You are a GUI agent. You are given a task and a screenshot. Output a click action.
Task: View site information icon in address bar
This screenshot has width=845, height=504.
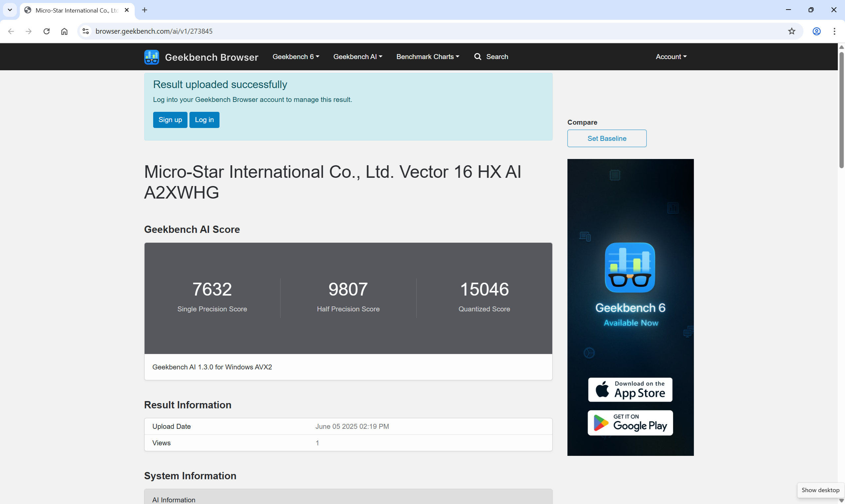tap(85, 31)
